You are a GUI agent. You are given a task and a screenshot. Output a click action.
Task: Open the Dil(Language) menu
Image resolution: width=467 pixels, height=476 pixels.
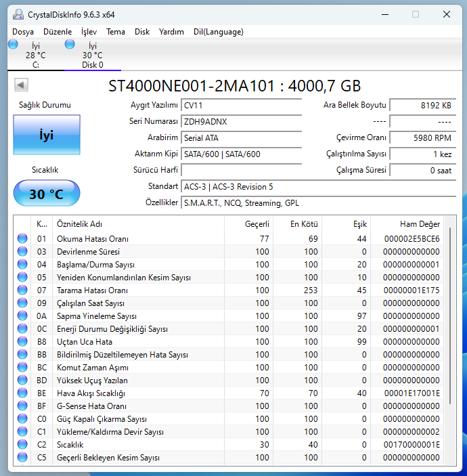(219, 32)
